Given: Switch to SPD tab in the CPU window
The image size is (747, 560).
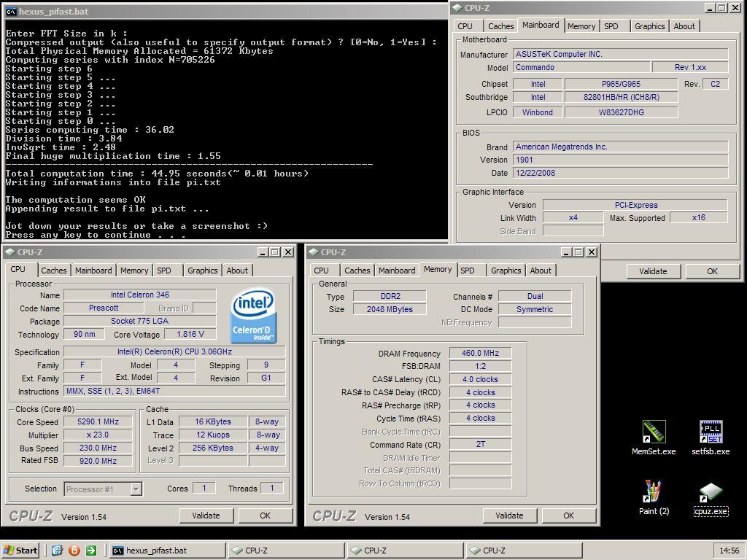Looking at the screenshot, I should click(164, 271).
